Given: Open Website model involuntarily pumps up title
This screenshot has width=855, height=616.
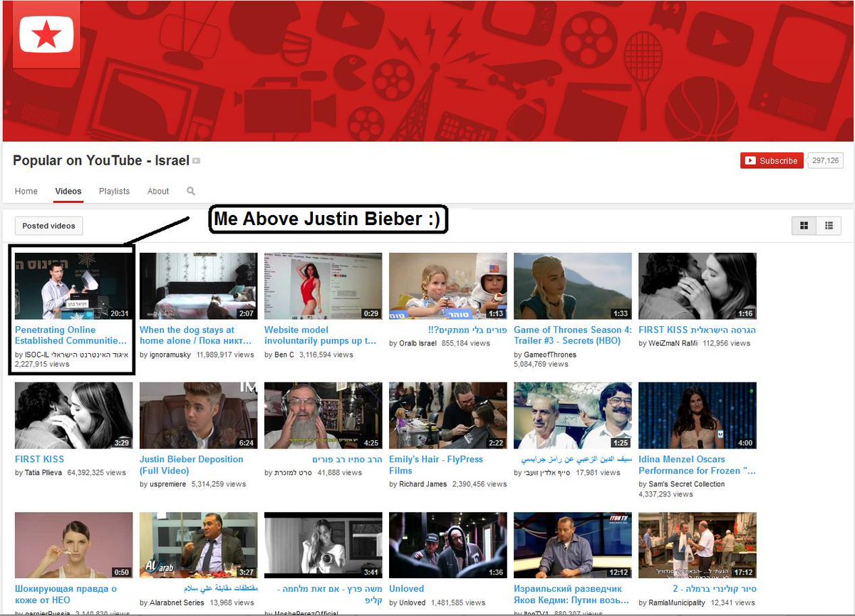Looking at the screenshot, I should [x=321, y=335].
